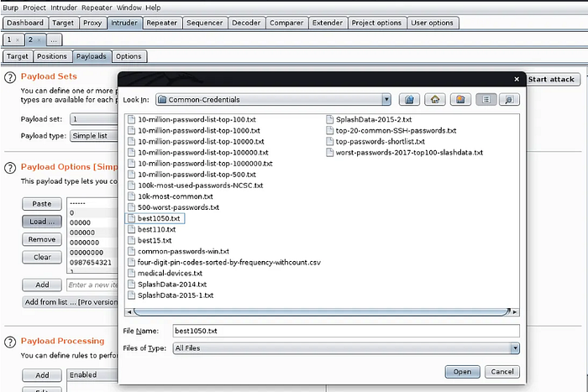
Task: Open the Positions sub-tab
Action: click(x=52, y=56)
